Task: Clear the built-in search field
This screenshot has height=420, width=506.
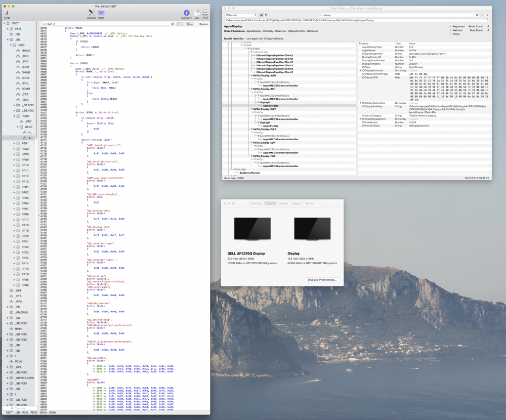Action: pyautogui.click(x=173, y=24)
